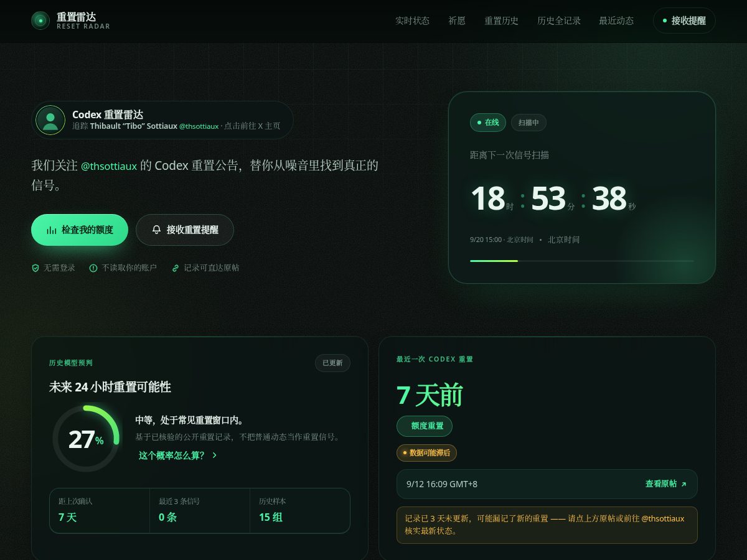This screenshot has width=747, height=560.
Task: Click the link icon beside 记录可直达原帖
Action: [176, 268]
